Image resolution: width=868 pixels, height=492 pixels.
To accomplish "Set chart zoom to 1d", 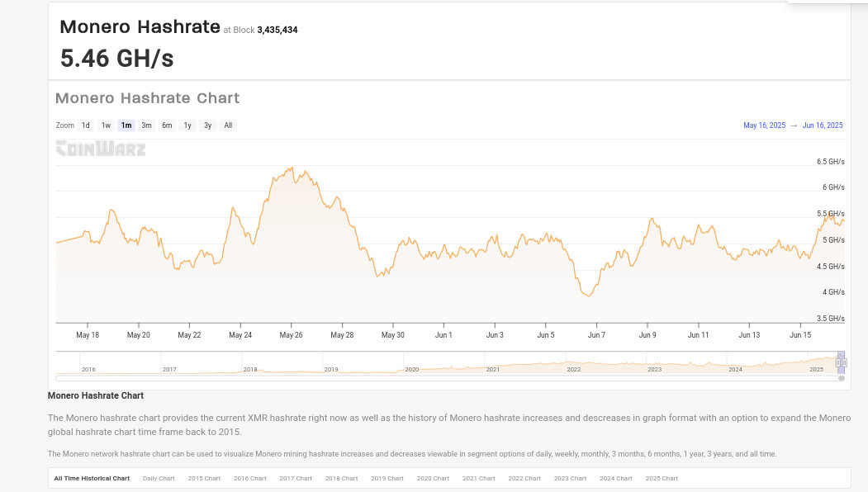I will [x=86, y=125].
